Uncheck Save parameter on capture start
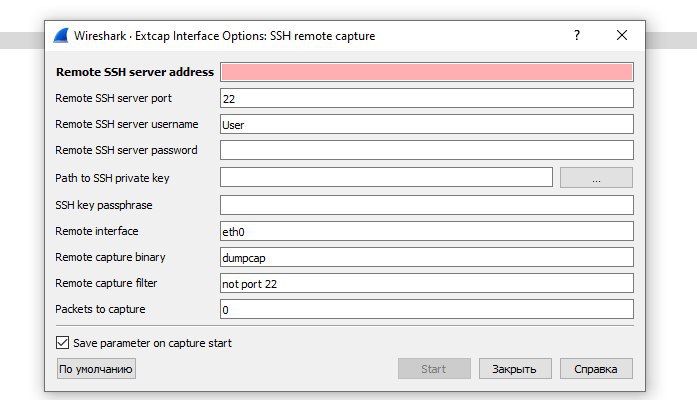Screen dimensions: 697x400 [63, 343]
